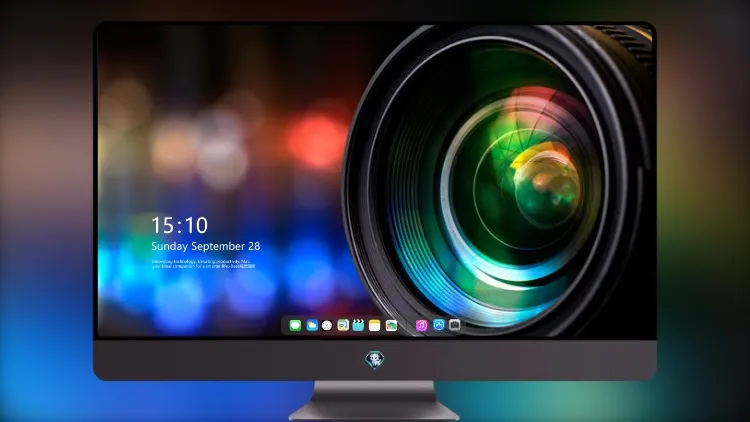Open the colorful photo gallery dock icon
750x422 pixels.
[x=391, y=325]
